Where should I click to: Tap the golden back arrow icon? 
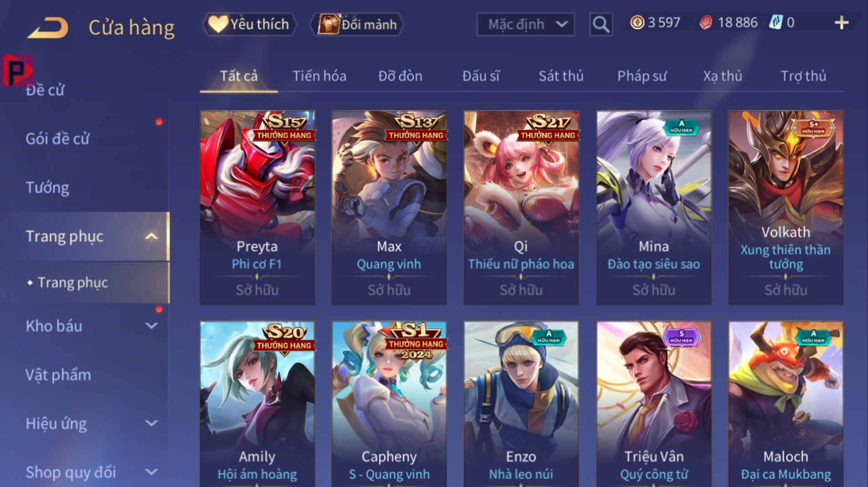48,27
